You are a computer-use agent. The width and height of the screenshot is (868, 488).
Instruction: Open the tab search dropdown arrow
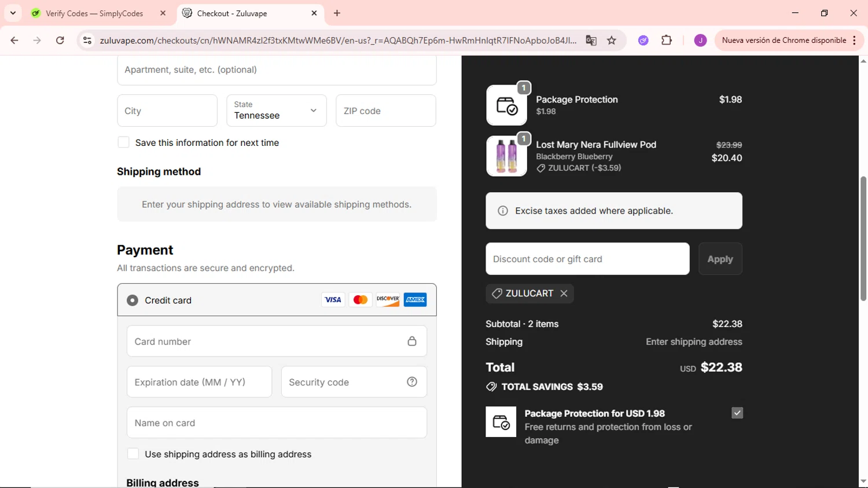click(13, 13)
